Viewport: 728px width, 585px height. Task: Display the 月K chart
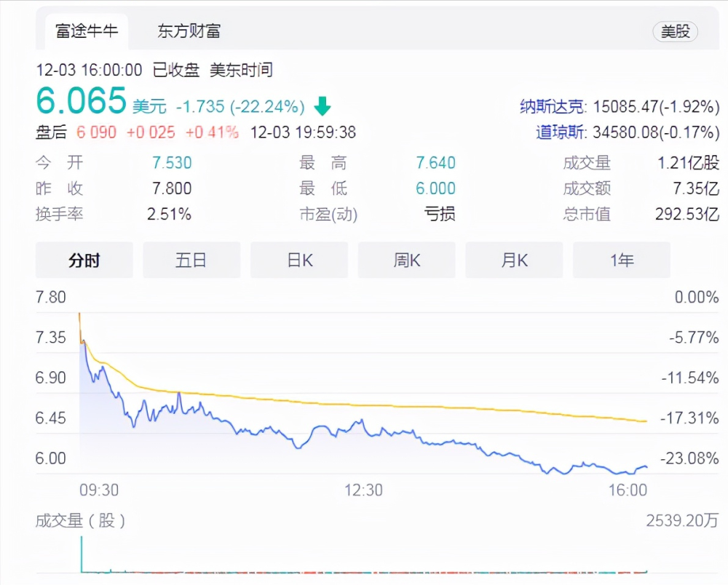(514, 260)
